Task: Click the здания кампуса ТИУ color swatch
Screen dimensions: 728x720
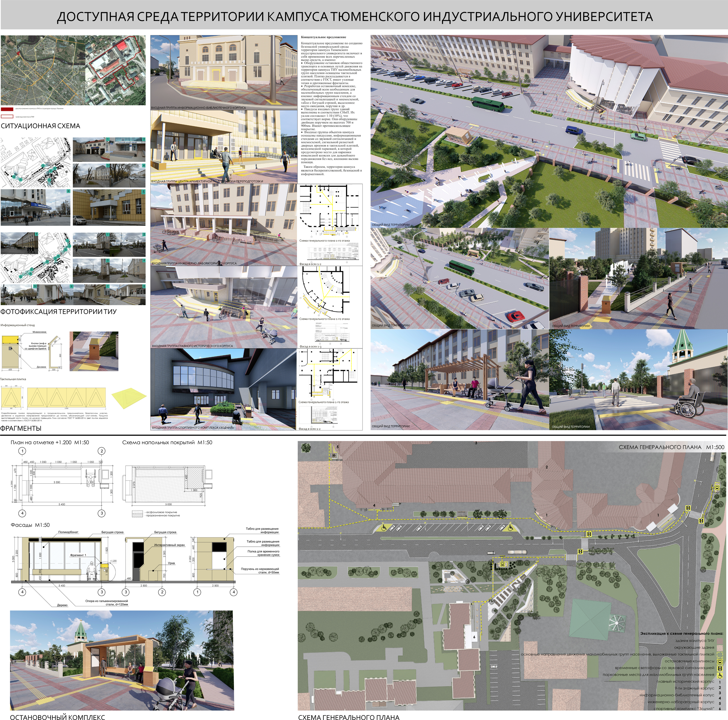Action: (720, 641)
